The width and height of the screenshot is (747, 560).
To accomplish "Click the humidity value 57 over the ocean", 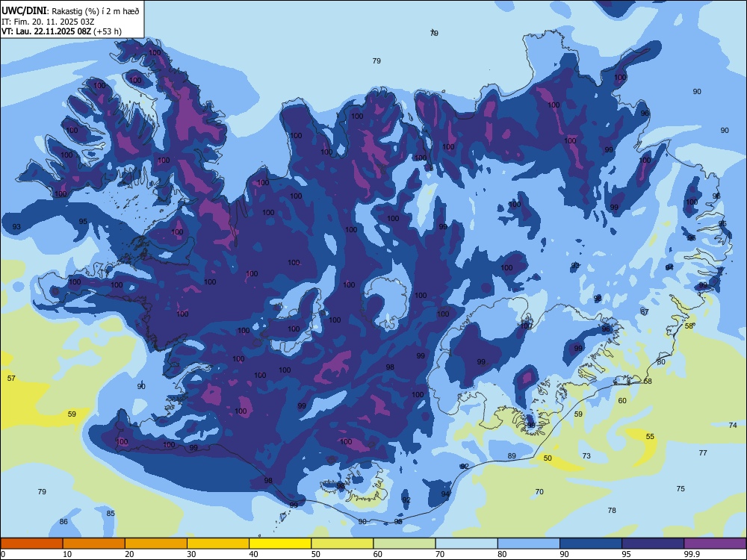I will 11,378.
